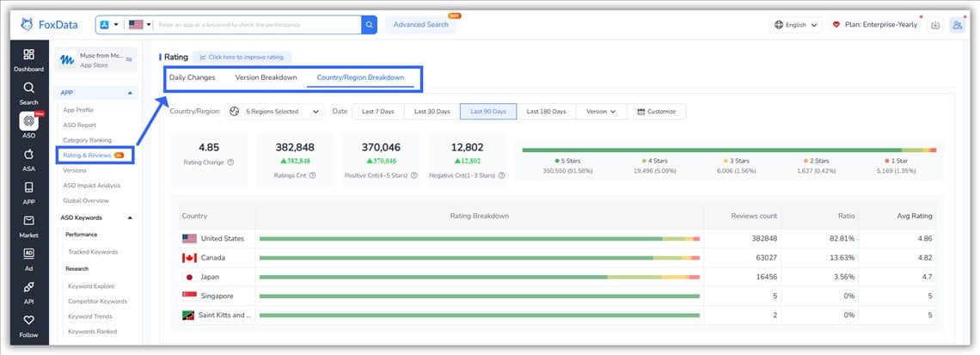
Task: Click the Rating Change help icon
Action: click(230, 162)
